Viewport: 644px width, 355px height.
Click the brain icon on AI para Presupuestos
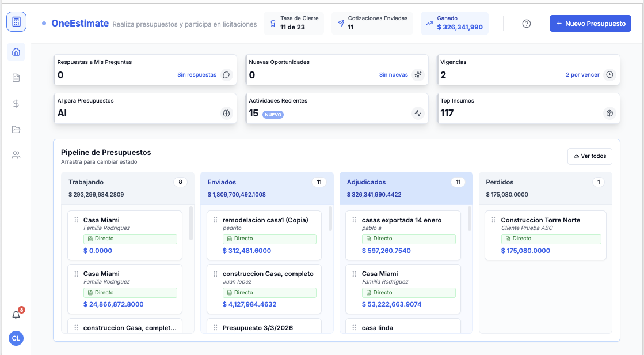click(x=226, y=113)
